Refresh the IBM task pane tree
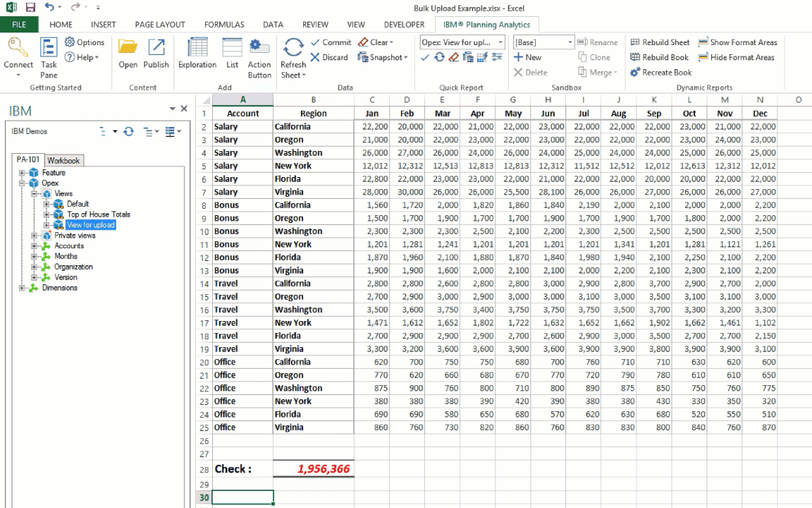Screen dimensions: 812x508 coord(128,132)
